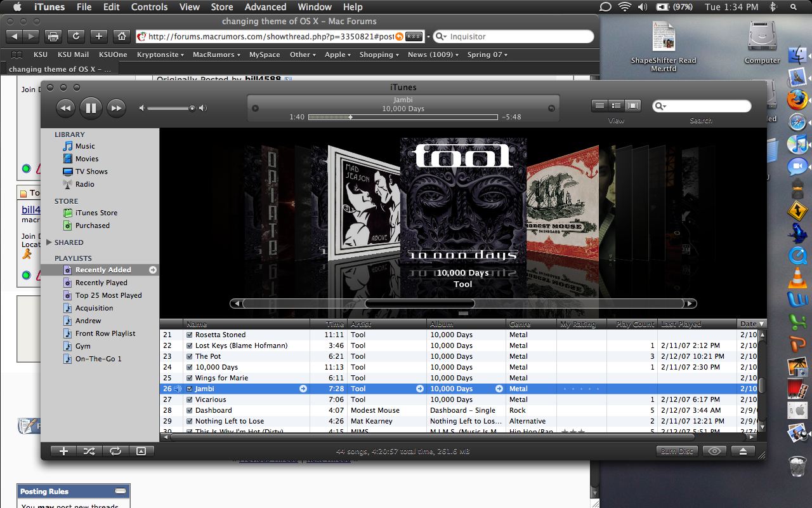812x508 pixels.
Task: Adjust the iTunes volume slider
Action: pyautogui.click(x=171, y=109)
